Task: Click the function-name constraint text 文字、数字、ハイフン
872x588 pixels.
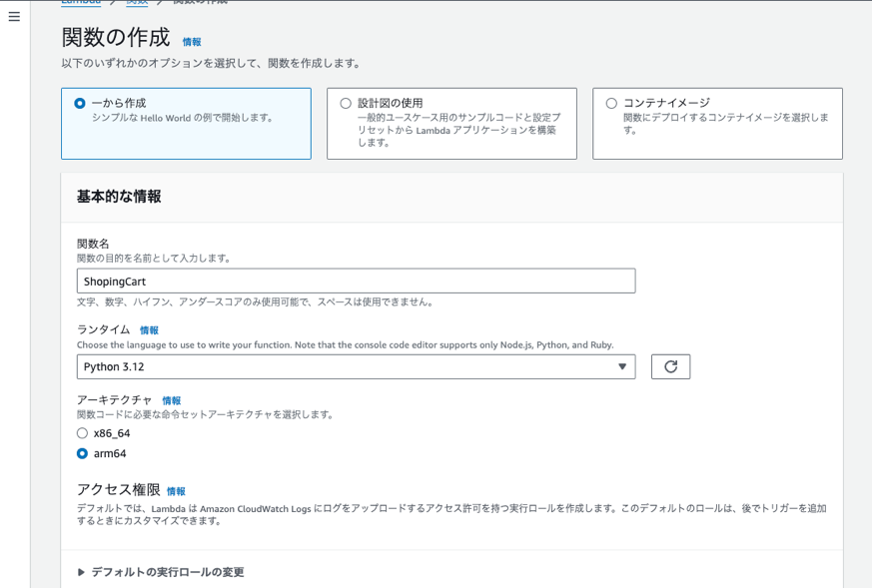Action: point(255,302)
